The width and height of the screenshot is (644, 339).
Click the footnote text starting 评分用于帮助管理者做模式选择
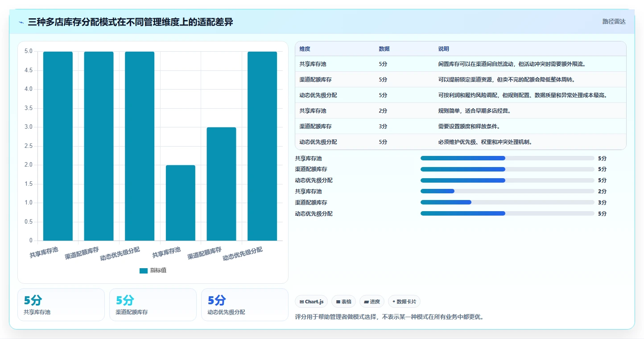click(x=389, y=317)
